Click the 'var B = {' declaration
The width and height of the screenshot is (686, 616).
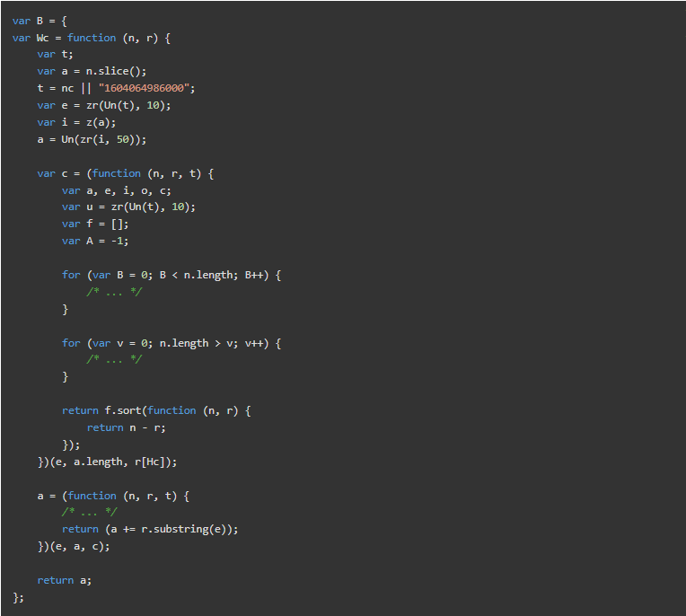coord(40,21)
